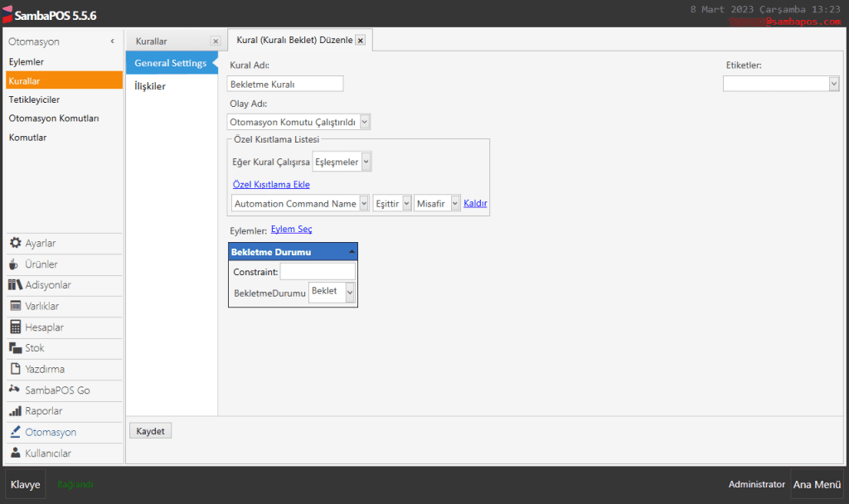Image resolution: width=849 pixels, height=504 pixels.
Task: Click the Kaydet button
Action: (150, 431)
